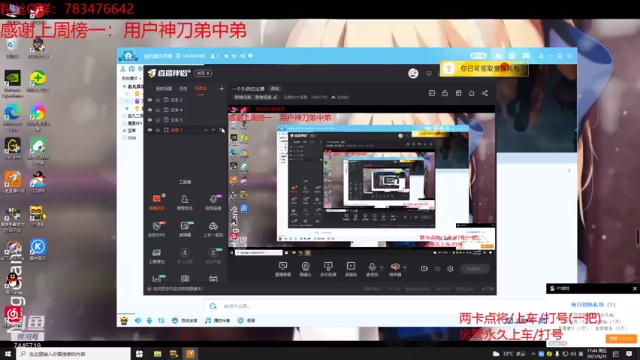The width and height of the screenshot is (640, 360).
Task: Select the 文本 5 source row
Action: pyautogui.click(x=186, y=120)
